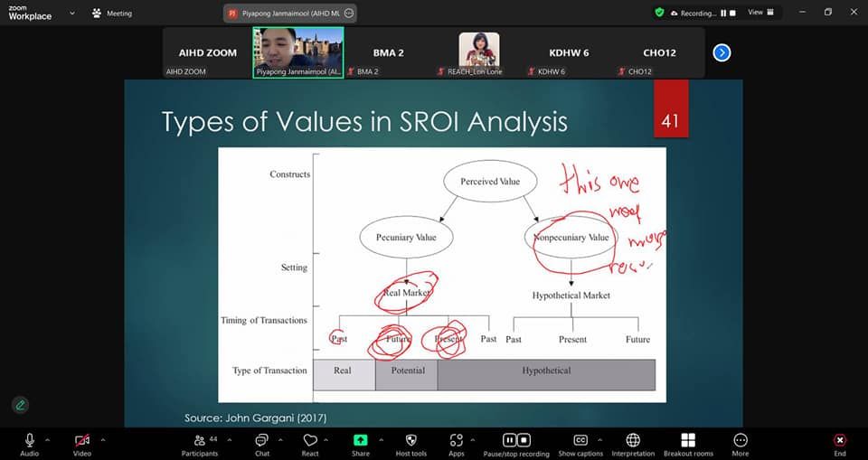868x460 pixels.
Task: Open Breakout rooms
Action: [x=688, y=441]
